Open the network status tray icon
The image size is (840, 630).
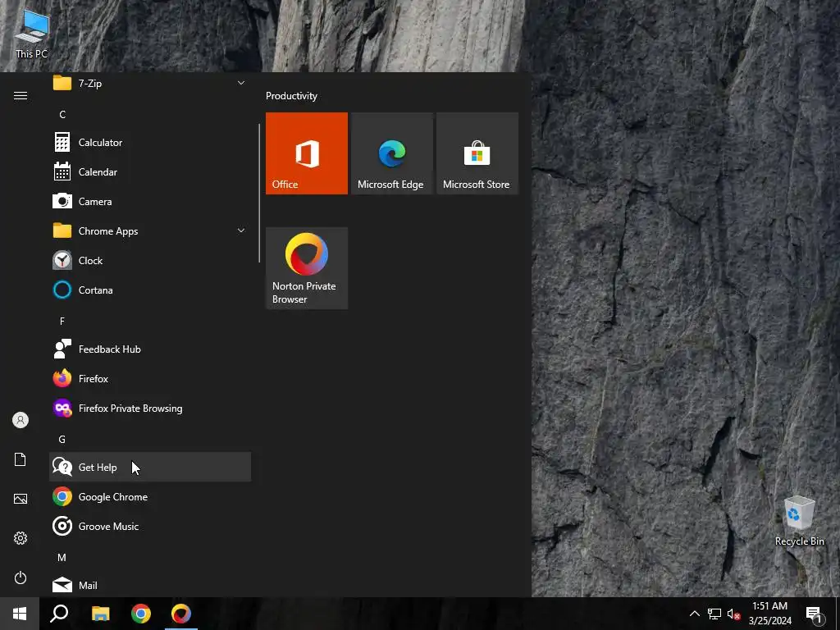(x=714, y=614)
